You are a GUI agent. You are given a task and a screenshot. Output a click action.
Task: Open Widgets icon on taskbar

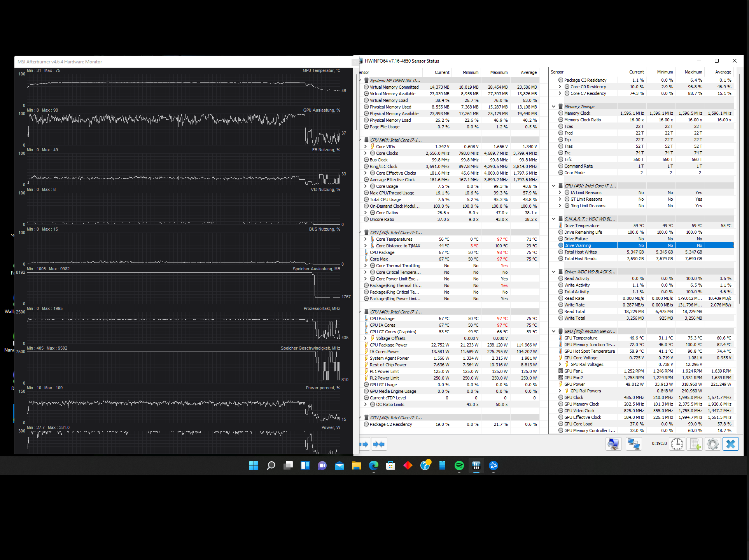coord(305,465)
